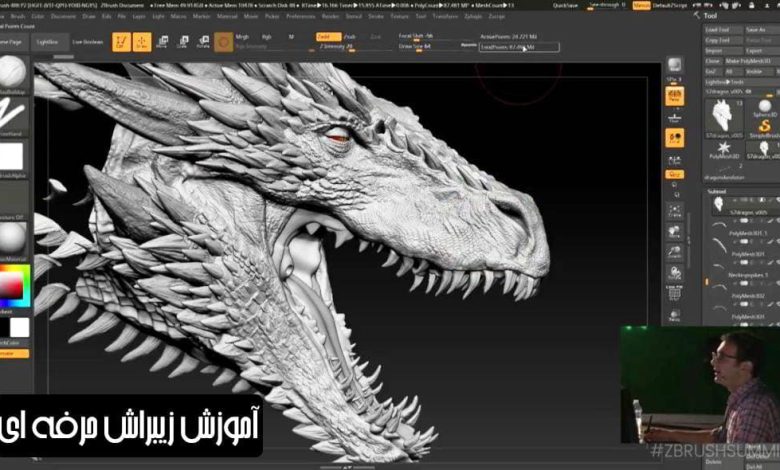Click the round gizmo button beside Rotate

(223, 42)
